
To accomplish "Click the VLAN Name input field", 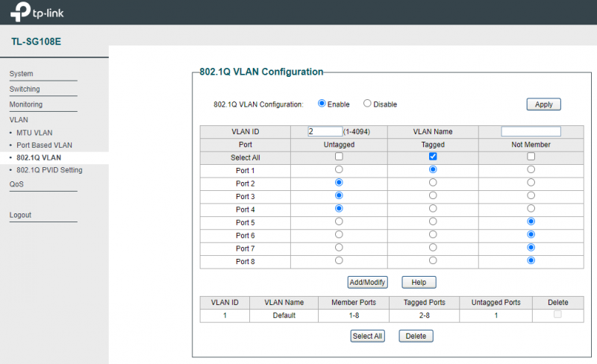I will (531, 131).
